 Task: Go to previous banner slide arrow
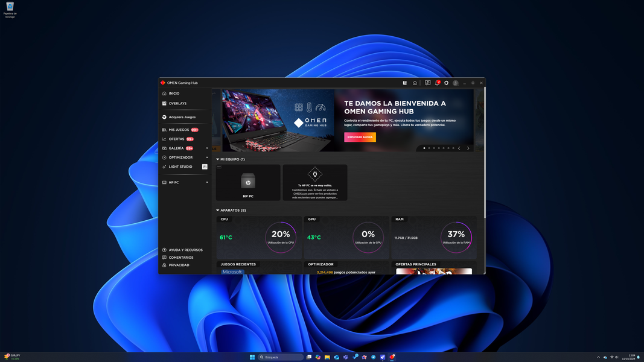(459, 148)
